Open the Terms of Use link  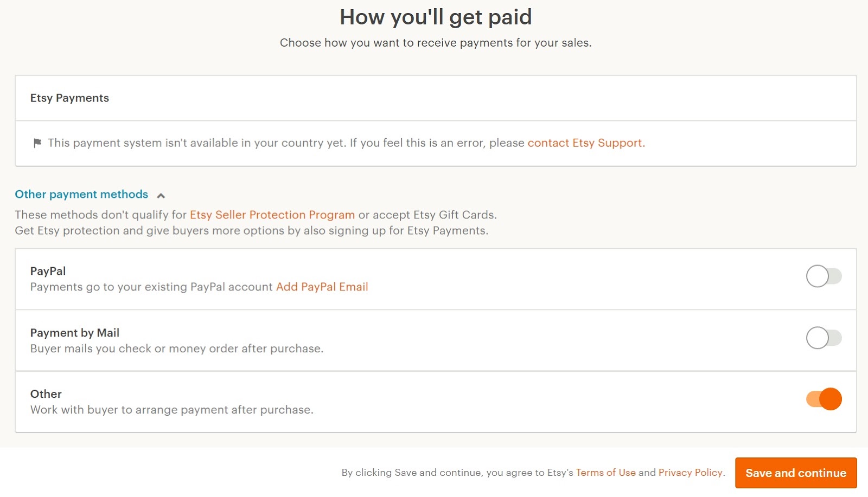tap(605, 473)
